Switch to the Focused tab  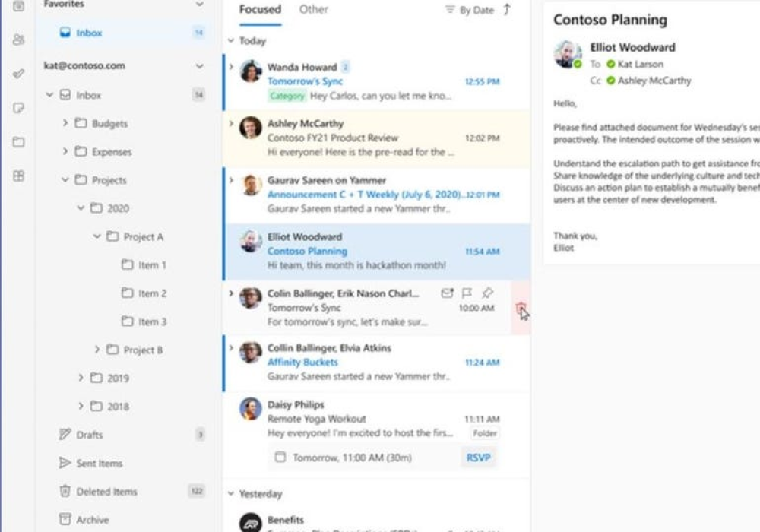pos(260,9)
